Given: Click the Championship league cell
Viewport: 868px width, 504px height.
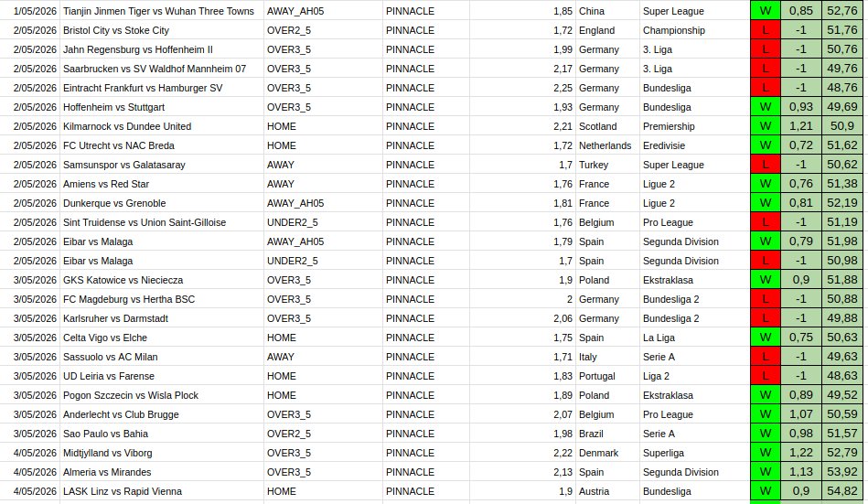Looking at the screenshot, I should click(695, 30).
